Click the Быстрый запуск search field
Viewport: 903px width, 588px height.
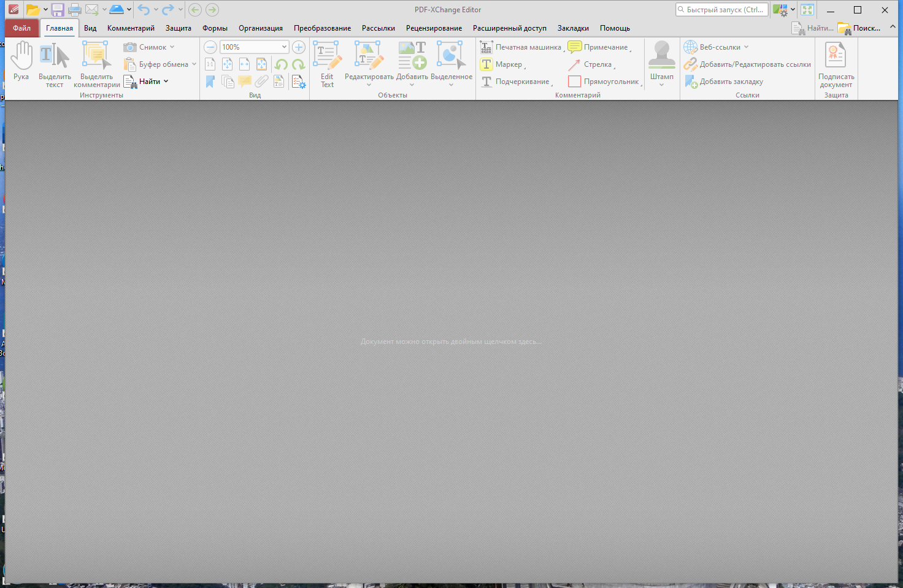tap(722, 9)
